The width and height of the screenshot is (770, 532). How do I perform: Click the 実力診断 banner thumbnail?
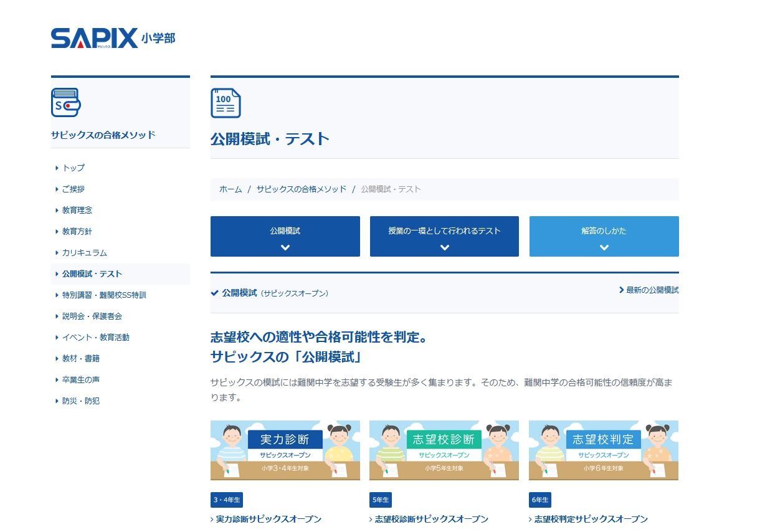tap(285, 450)
